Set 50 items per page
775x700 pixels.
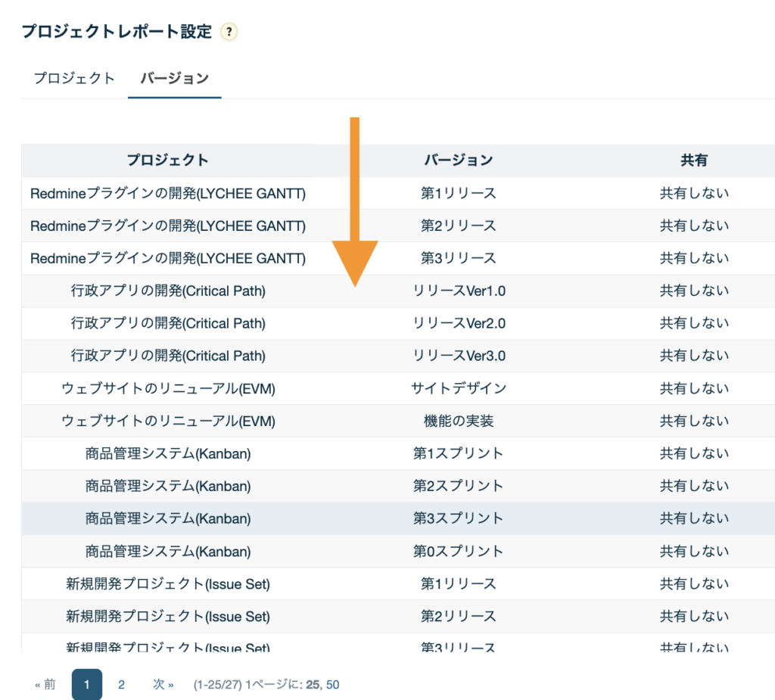click(333, 685)
